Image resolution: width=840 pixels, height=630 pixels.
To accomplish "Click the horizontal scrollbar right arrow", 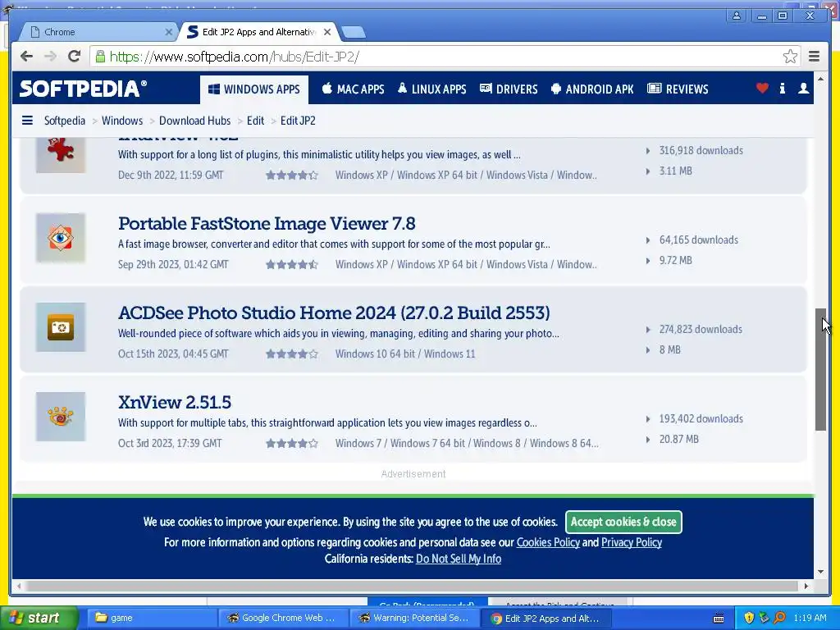I will [806, 586].
